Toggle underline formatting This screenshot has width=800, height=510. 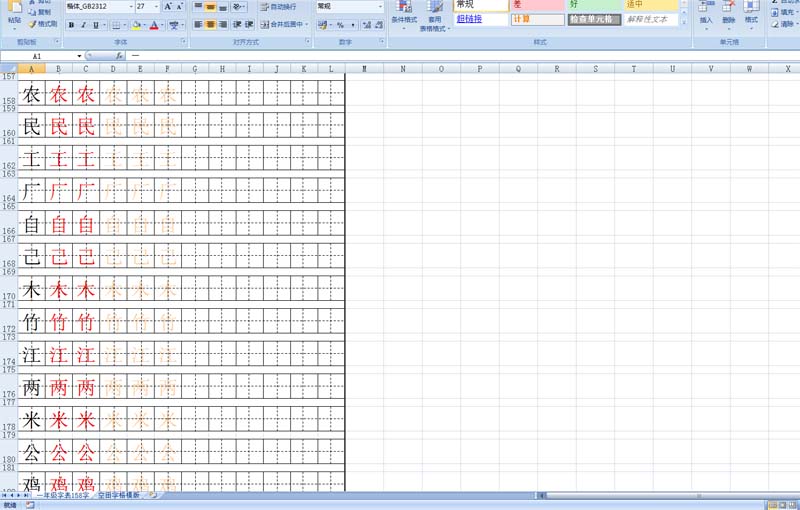point(96,25)
